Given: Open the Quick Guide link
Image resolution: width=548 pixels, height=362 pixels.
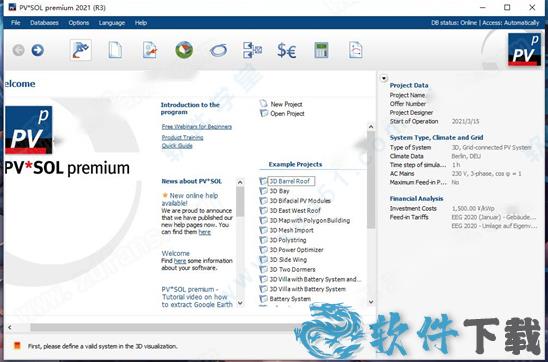Looking at the screenshot, I should 177,146.
